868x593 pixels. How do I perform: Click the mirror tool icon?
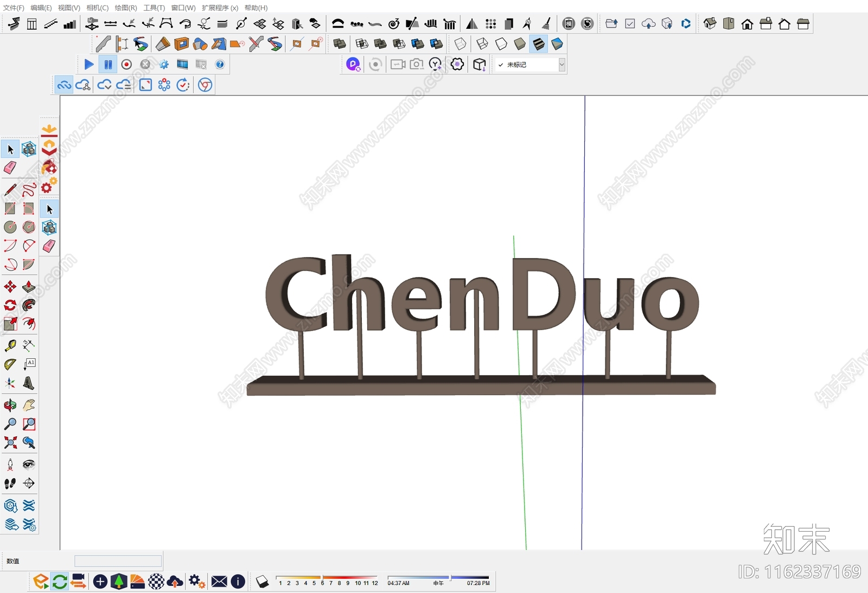(472, 24)
